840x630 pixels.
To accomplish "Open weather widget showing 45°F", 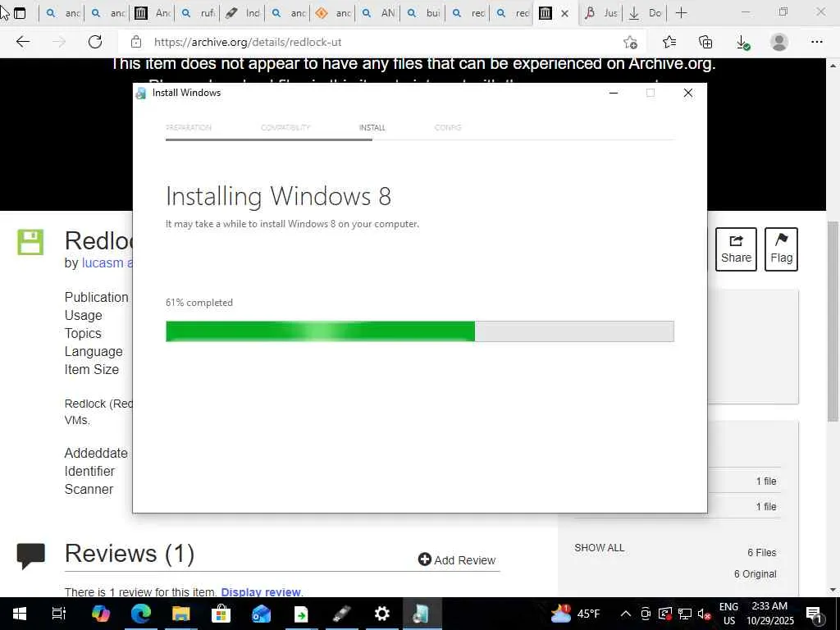I will click(575, 614).
